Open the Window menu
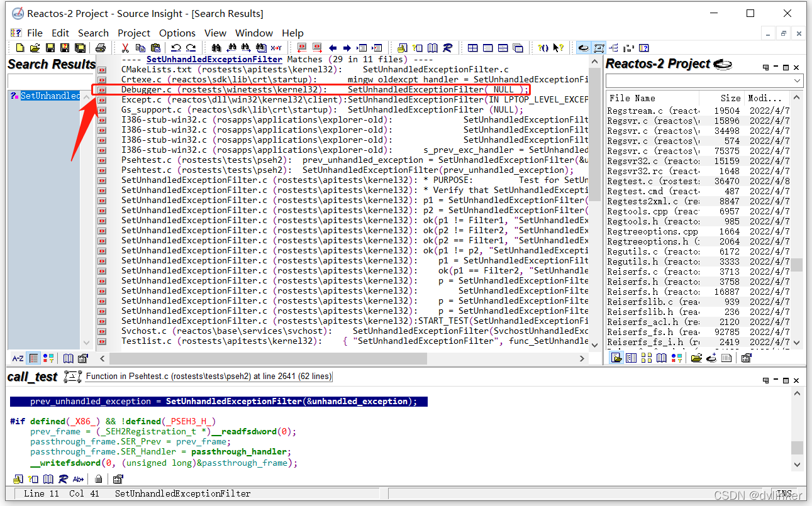Screen dimensions: 812x506 (x=254, y=33)
